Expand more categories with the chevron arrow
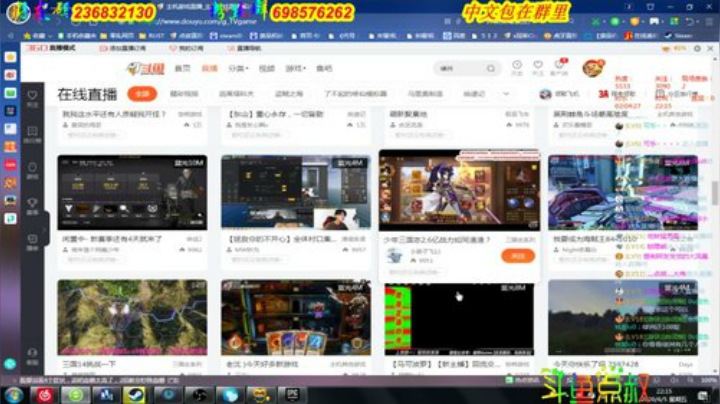The height and width of the screenshot is (404, 720). pos(506,94)
